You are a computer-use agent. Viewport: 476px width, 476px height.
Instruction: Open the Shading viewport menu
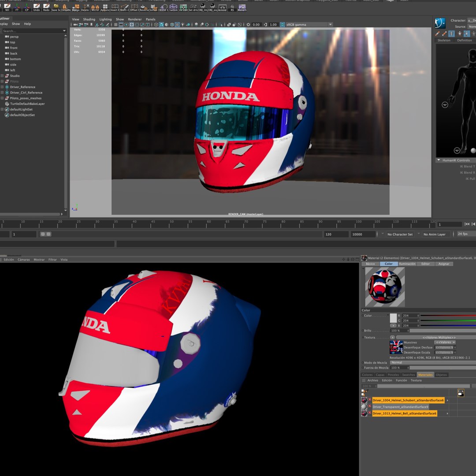[x=89, y=19]
